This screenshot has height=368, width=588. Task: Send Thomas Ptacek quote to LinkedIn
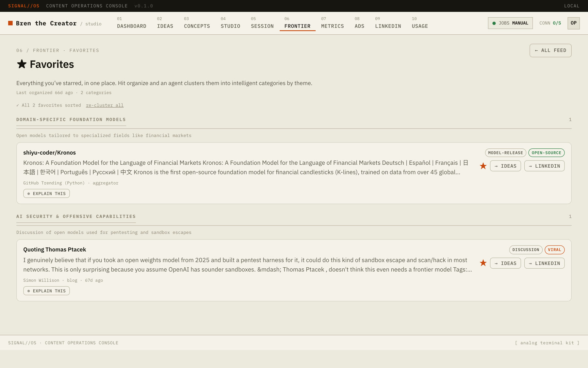tap(544, 263)
